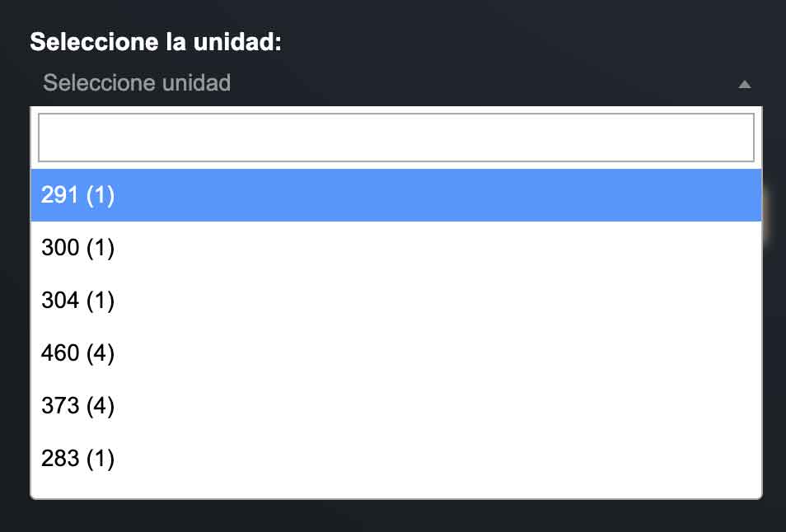This screenshot has width=786, height=532.
Task: Place cursor in the empty filter box
Action: tap(396, 138)
